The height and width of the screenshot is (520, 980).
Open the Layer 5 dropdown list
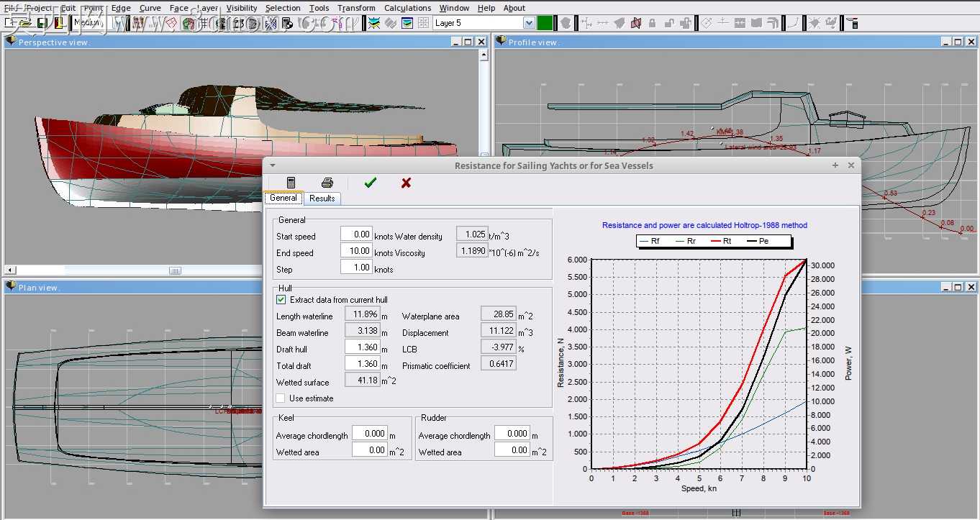[529, 23]
